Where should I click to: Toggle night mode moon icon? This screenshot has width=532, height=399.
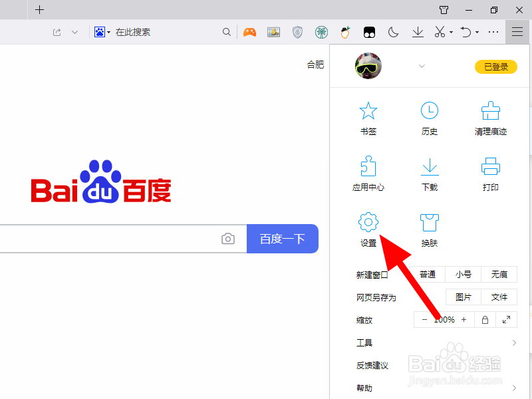click(393, 32)
